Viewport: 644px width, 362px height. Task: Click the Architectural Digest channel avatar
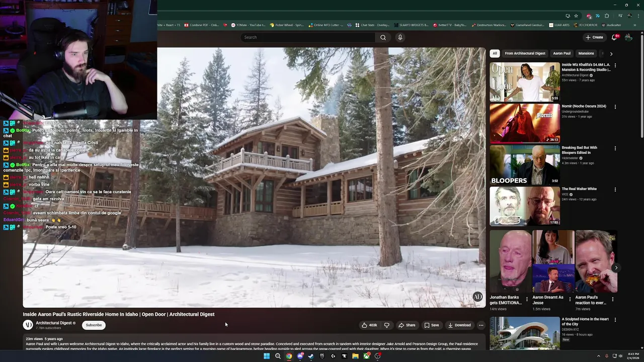point(28,325)
